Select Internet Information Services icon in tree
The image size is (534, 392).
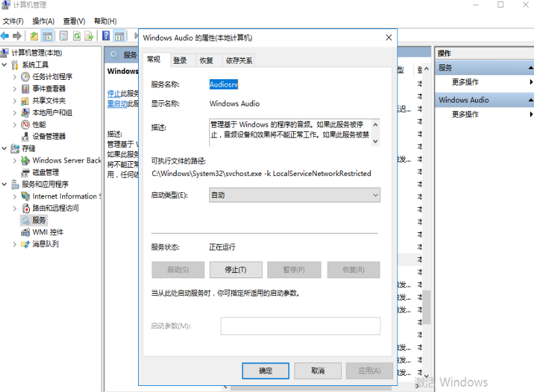[x=25, y=196]
